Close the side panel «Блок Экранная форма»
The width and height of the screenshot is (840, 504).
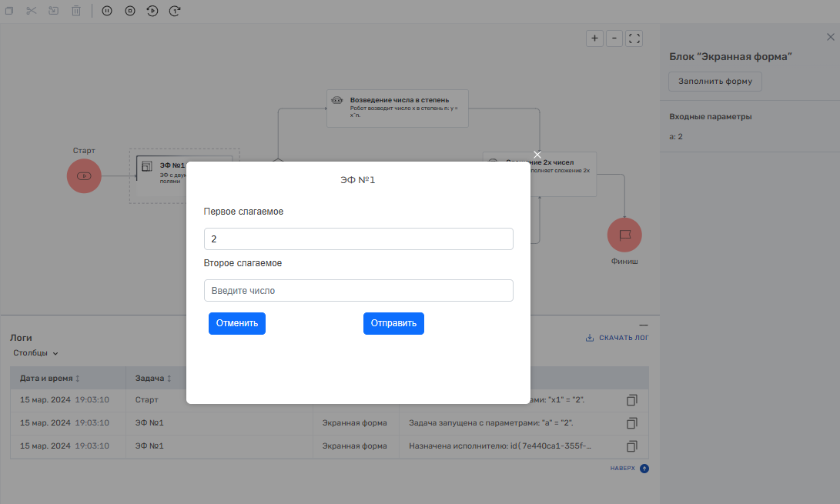point(830,37)
